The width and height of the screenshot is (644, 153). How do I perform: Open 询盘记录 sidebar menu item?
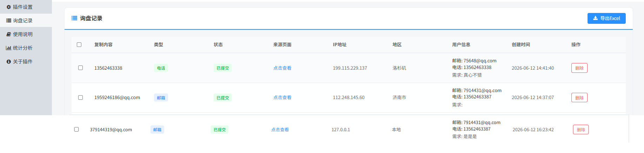(26, 21)
